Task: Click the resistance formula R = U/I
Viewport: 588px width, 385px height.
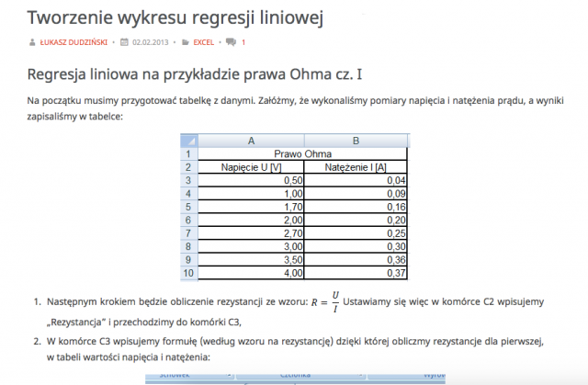Action: [326, 301]
